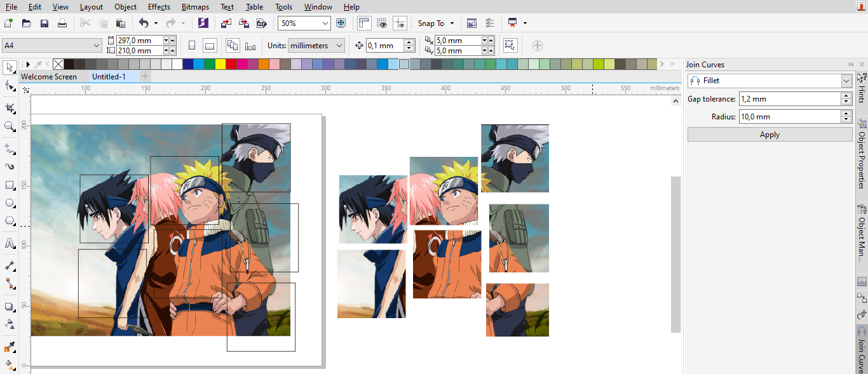Click the Publish to PDF icon
This screenshot has height=374, width=868.
(x=261, y=23)
